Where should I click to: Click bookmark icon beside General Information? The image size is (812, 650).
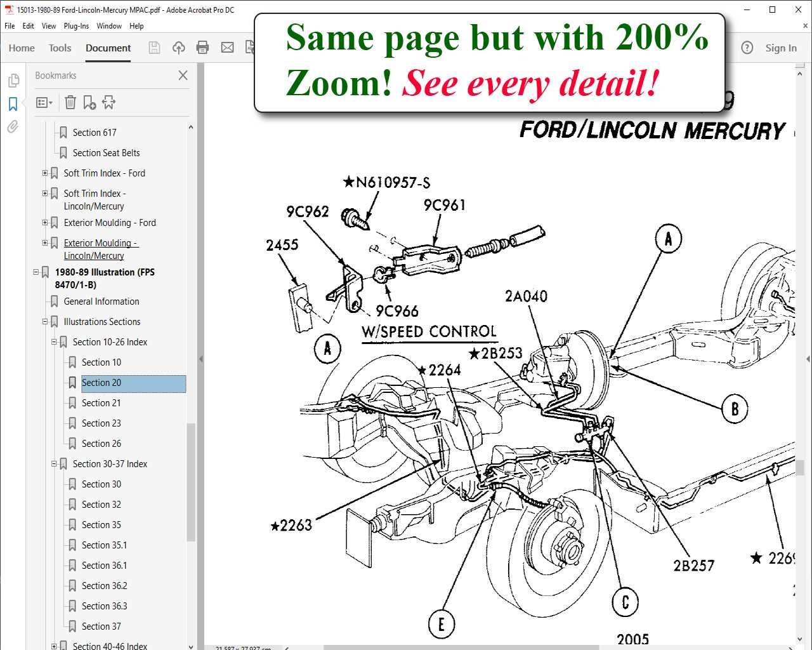[55, 301]
